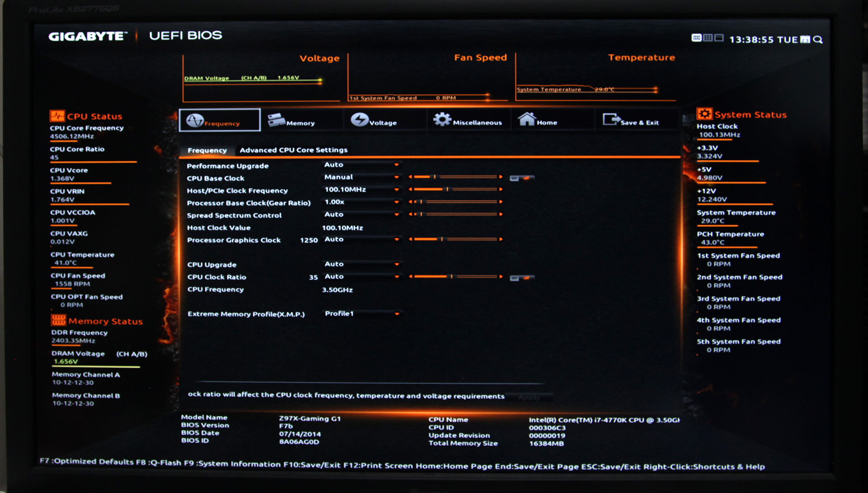Image resolution: width=868 pixels, height=493 pixels.
Task: Expand Processor Graphics Clock dropdown
Action: coord(362,239)
